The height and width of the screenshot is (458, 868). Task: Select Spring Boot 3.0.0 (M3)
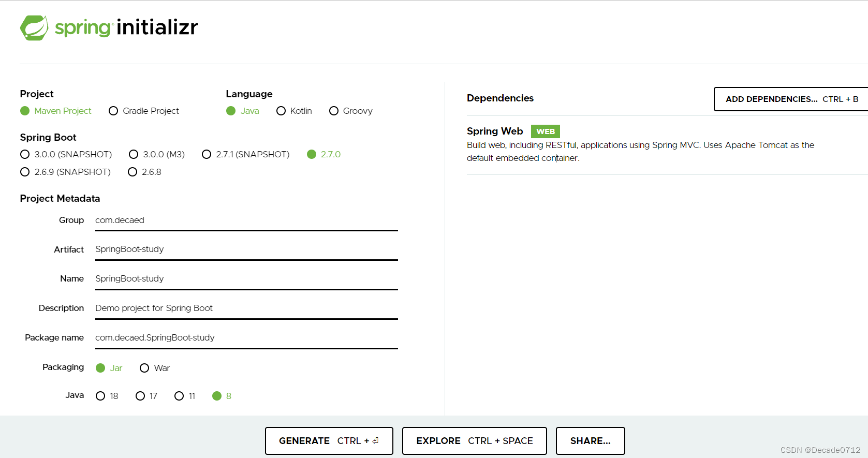pos(157,154)
